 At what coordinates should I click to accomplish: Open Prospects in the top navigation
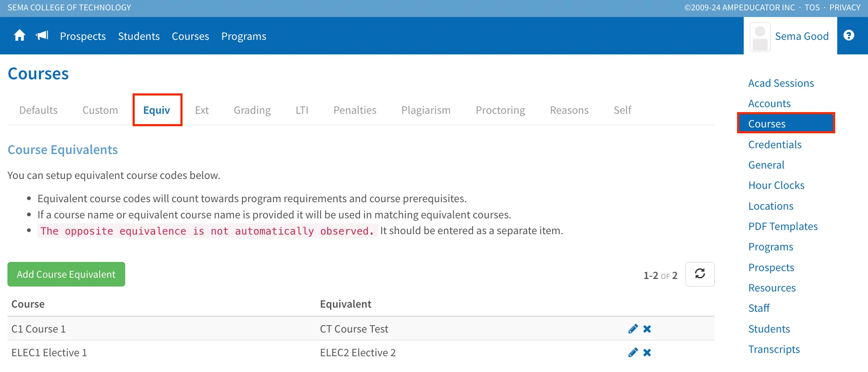[x=83, y=36]
